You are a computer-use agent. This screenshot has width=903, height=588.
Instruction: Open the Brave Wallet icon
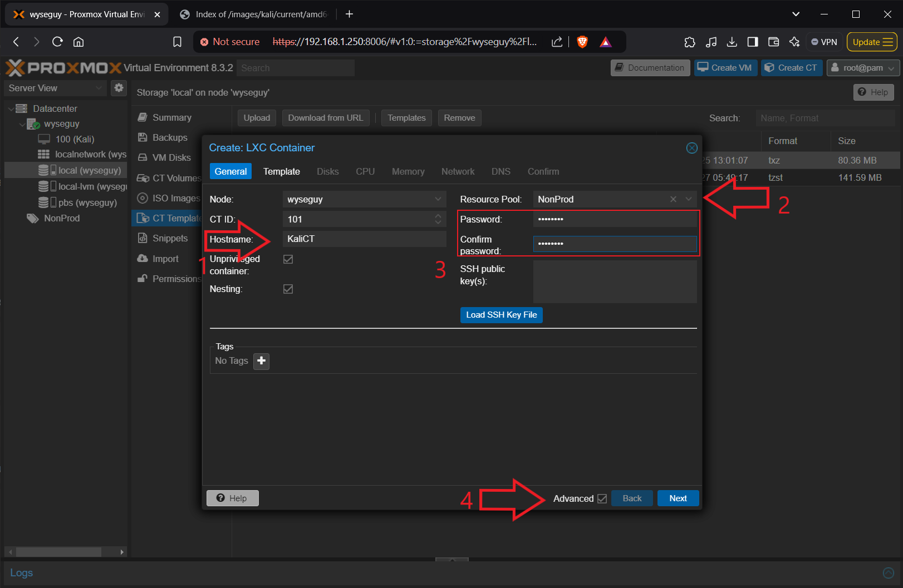coord(773,42)
